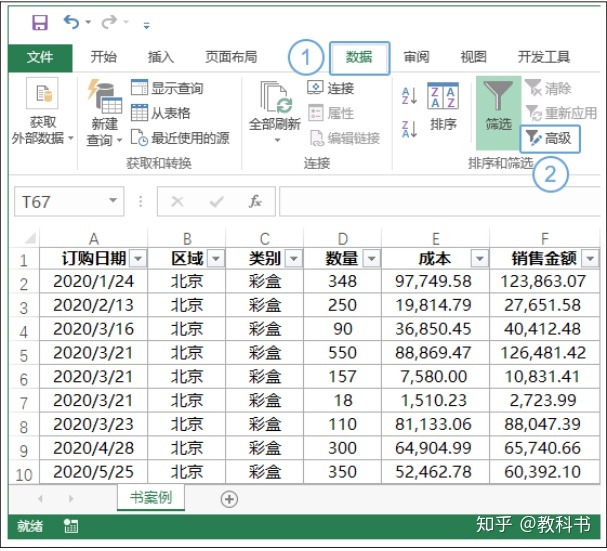
Task: Click previous sheet navigation arrow
Action: (41, 498)
